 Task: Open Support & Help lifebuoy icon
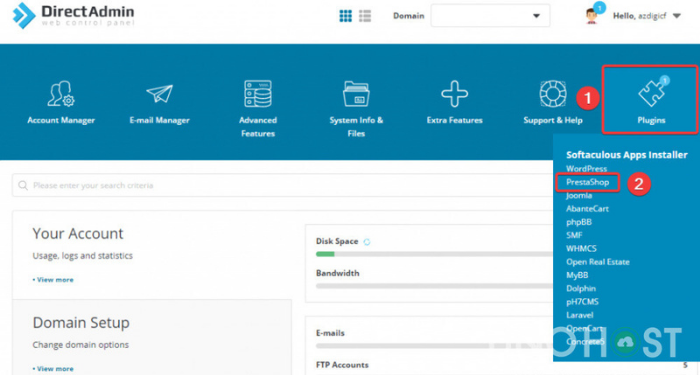pos(553,94)
